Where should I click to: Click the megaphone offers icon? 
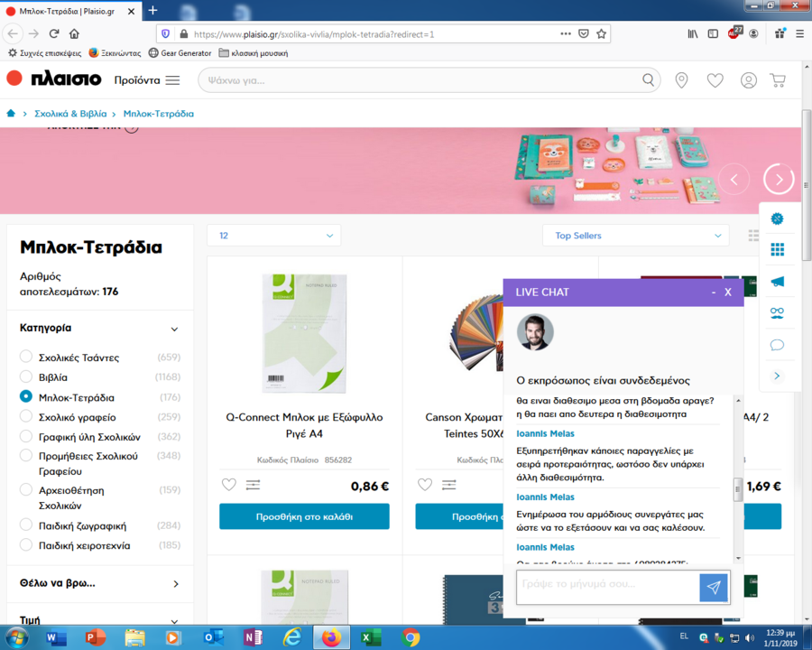pos(777,282)
